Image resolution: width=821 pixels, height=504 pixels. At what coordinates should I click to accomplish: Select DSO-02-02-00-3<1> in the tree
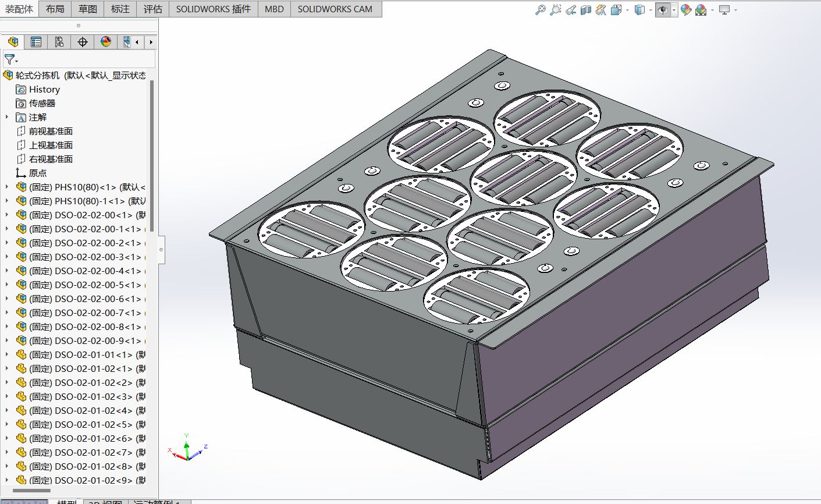pyautogui.click(x=80, y=257)
